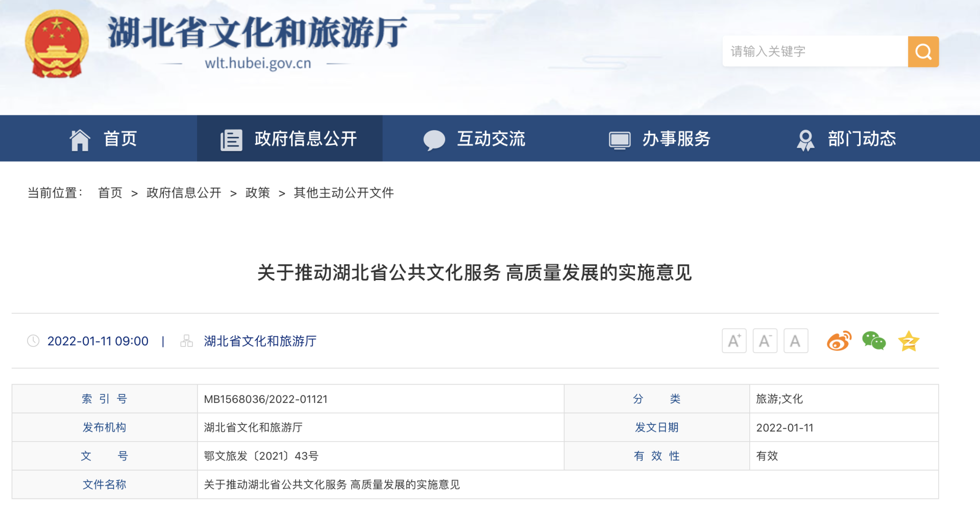
Task: Click wlt.hubei.gov.cn URL text in header
Action: coord(258,63)
